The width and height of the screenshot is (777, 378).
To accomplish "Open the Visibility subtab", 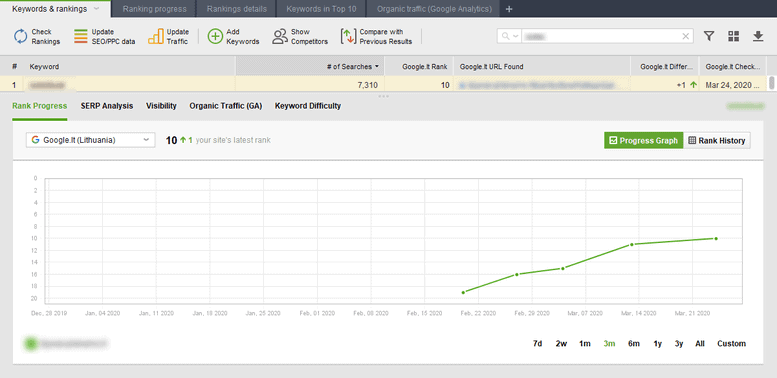I will coord(161,106).
